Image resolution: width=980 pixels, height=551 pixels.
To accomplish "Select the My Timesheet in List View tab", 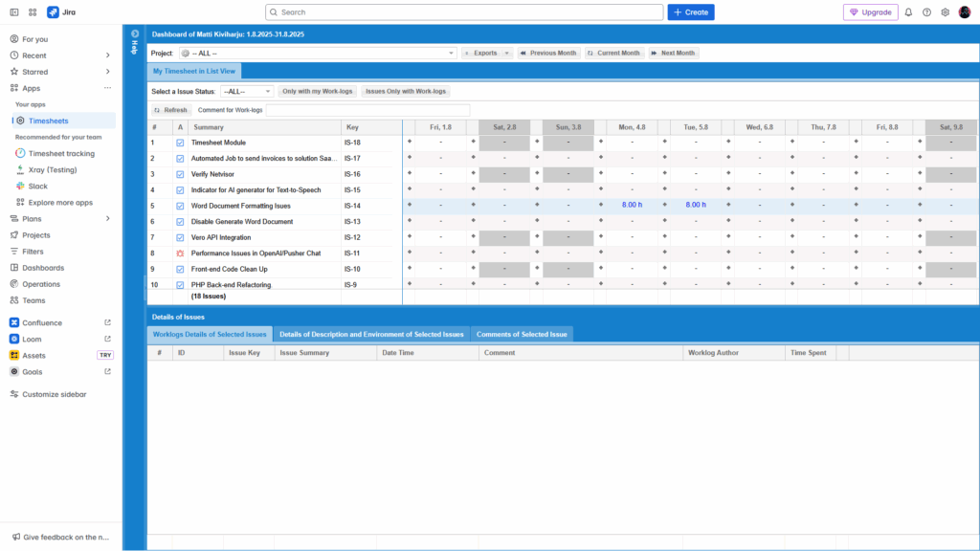I will coord(194,71).
